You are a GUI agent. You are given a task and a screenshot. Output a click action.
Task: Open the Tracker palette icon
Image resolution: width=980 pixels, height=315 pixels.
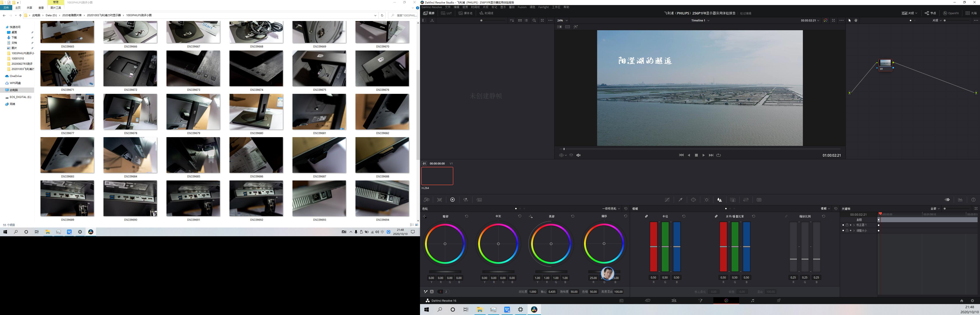coord(707,200)
